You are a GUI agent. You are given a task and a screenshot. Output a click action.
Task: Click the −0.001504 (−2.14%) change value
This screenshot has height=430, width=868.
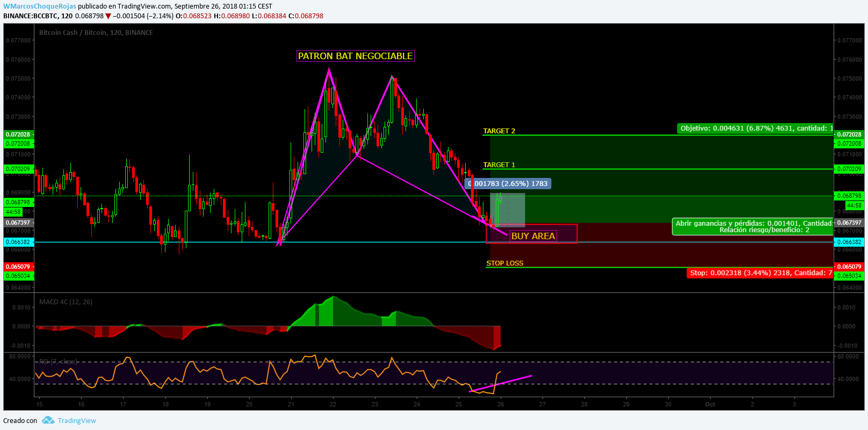(143, 16)
